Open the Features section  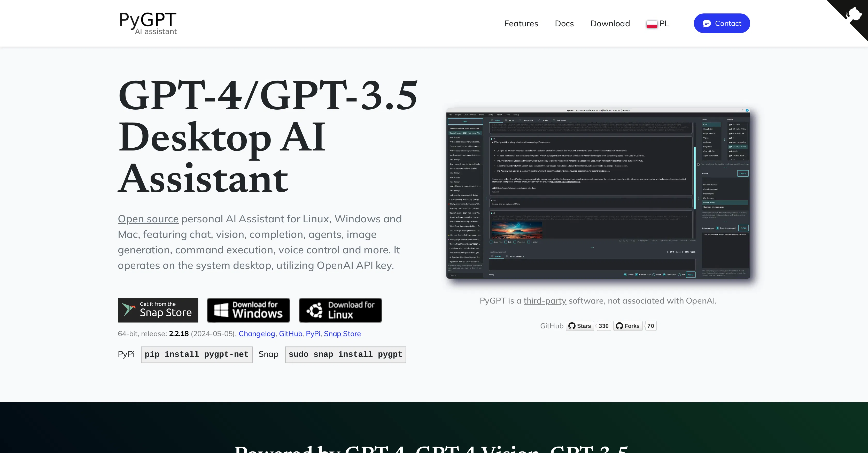click(521, 23)
